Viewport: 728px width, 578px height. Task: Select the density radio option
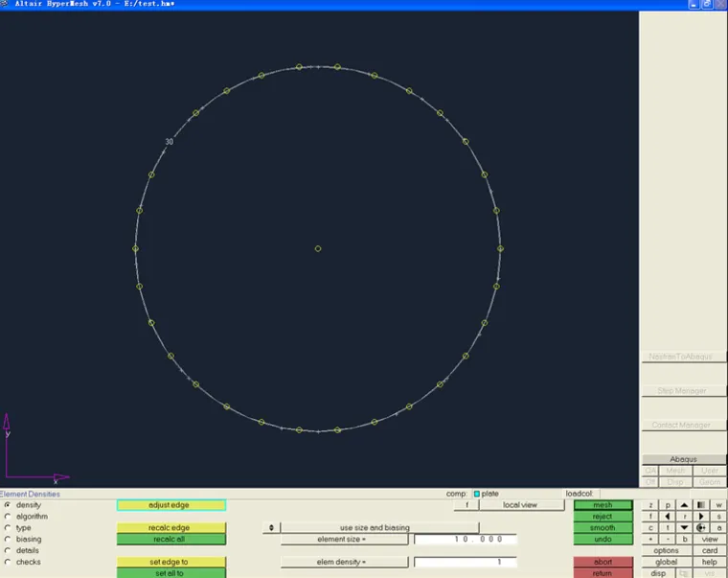[x=8, y=505]
